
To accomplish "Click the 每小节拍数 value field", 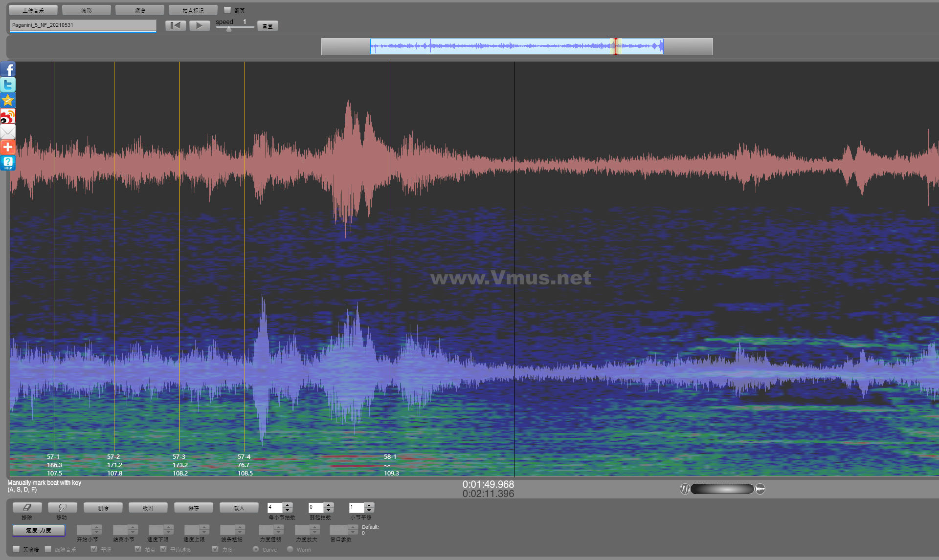I will [275, 508].
